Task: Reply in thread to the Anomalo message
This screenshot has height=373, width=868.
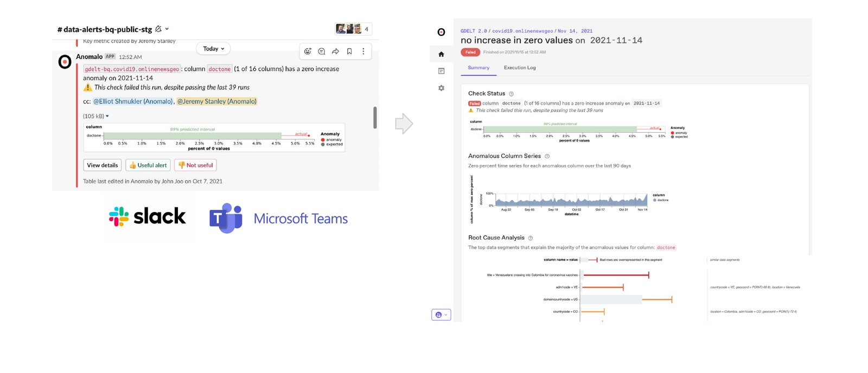Action: pyautogui.click(x=322, y=52)
